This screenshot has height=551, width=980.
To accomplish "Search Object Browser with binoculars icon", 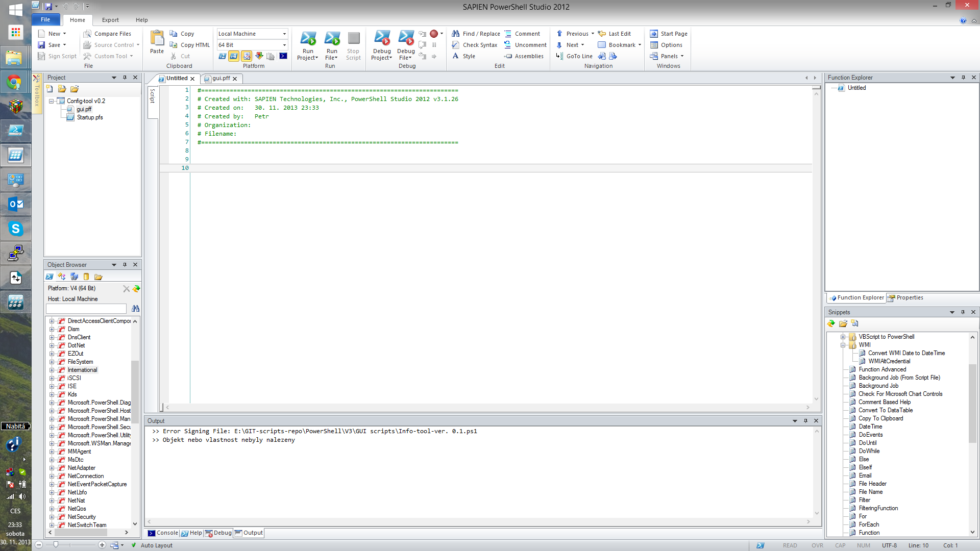I will click(135, 309).
